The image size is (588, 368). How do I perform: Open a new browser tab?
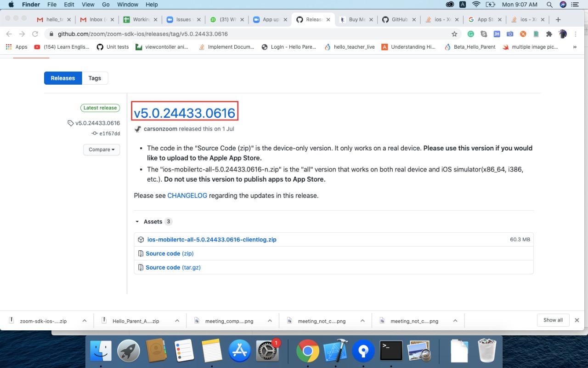pos(558,19)
